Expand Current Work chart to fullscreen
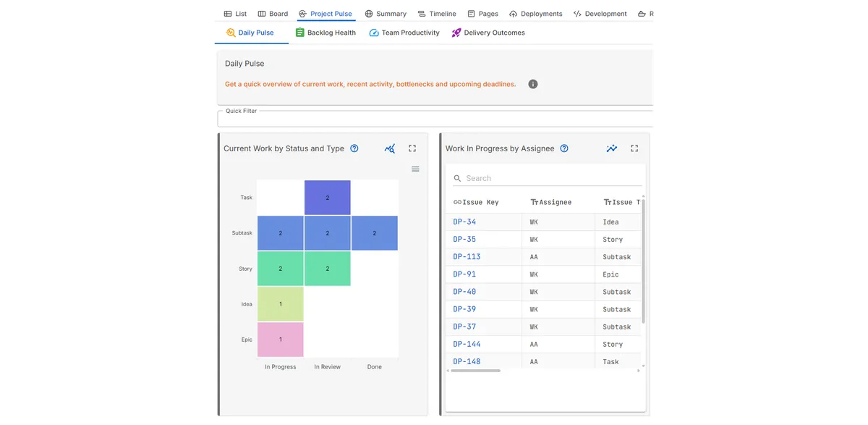Image resolution: width=868 pixels, height=425 pixels. coord(412,148)
